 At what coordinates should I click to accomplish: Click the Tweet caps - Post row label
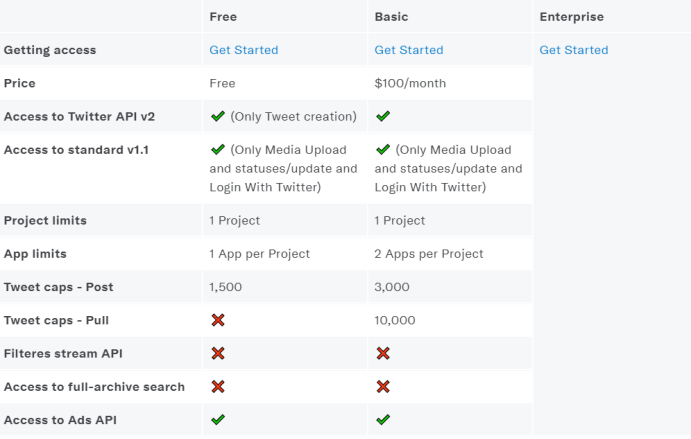58,287
